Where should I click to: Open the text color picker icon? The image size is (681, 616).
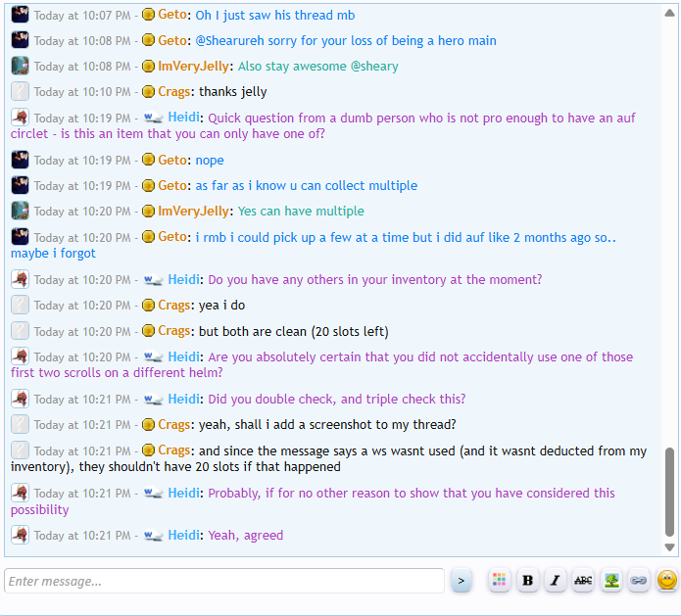[499, 580]
